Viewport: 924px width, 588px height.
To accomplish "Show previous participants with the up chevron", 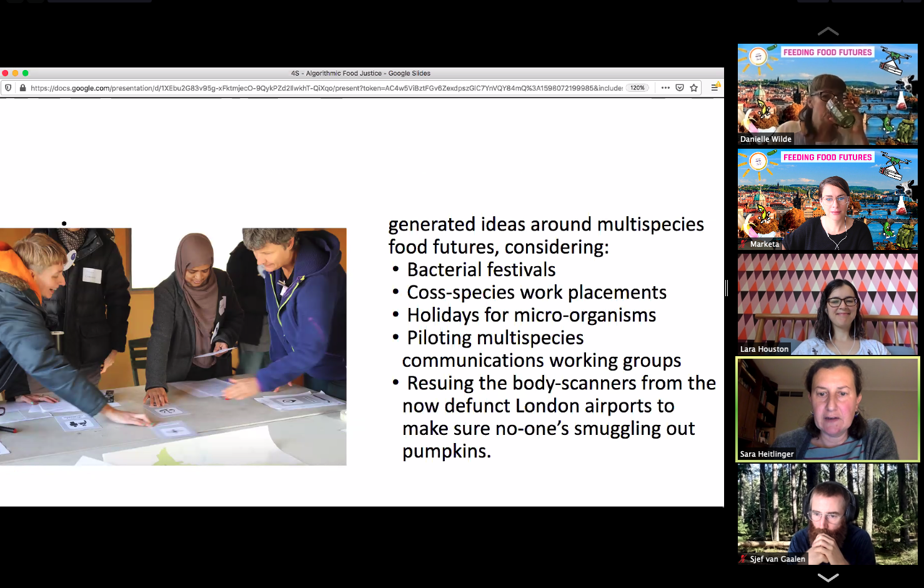I will [x=828, y=31].
